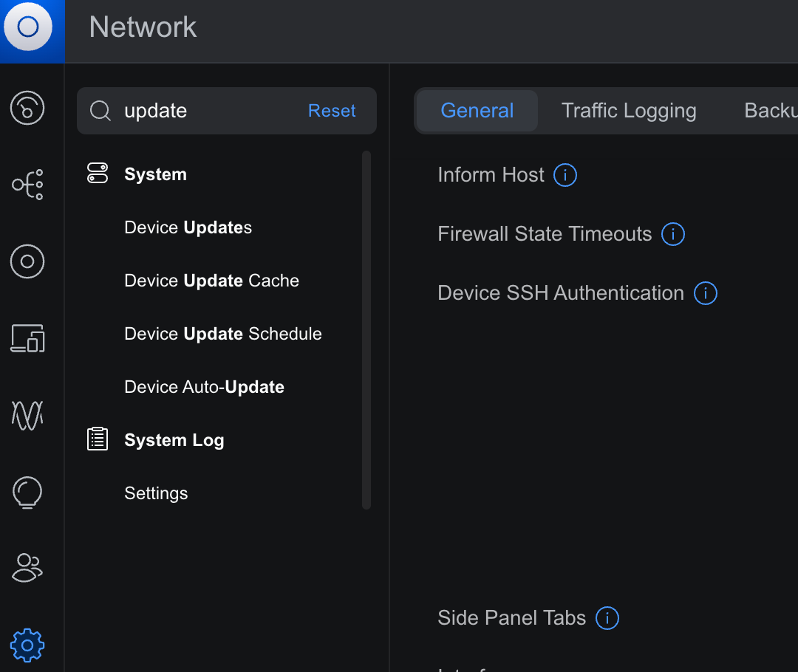Click the UniFi logo icon
The image size is (798, 672).
[x=28, y=27]
